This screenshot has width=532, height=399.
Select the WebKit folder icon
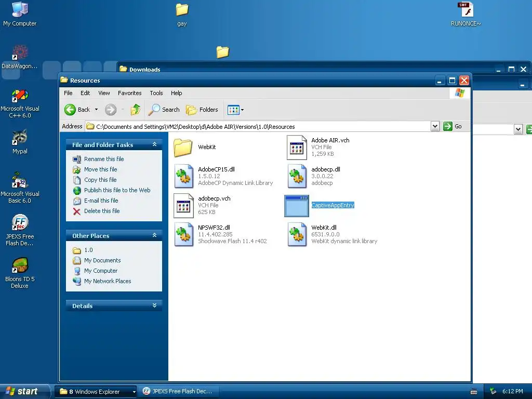coord(183,147)
